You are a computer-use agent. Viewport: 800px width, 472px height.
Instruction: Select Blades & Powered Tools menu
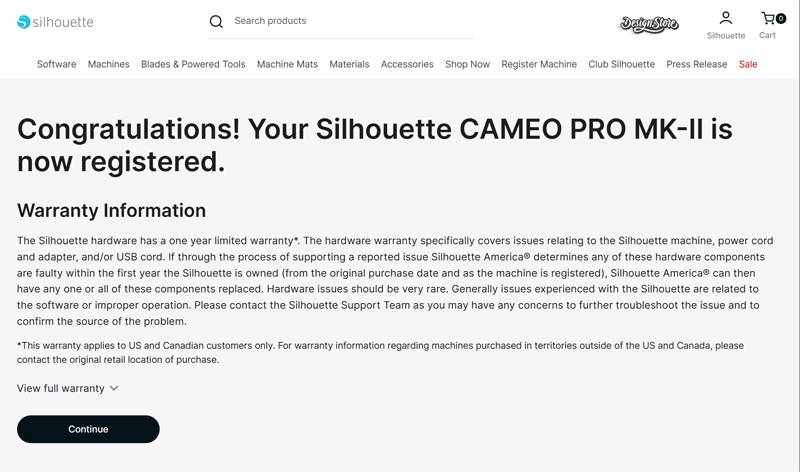click(x=193, y=64)
